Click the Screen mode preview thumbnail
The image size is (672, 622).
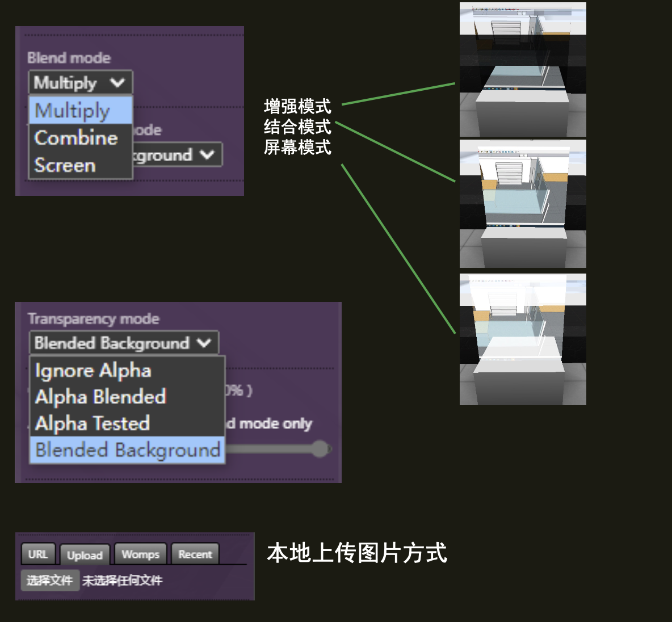click(523, 339)
